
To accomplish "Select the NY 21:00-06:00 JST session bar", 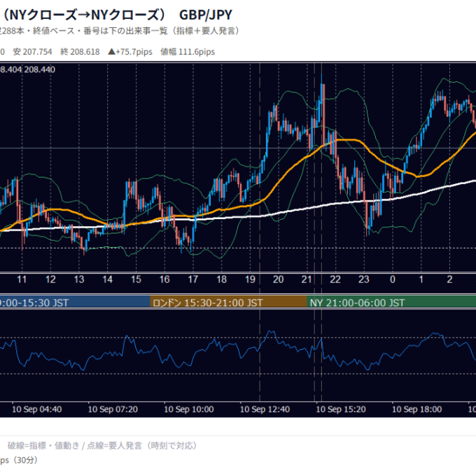I will (x=391, y=302).
